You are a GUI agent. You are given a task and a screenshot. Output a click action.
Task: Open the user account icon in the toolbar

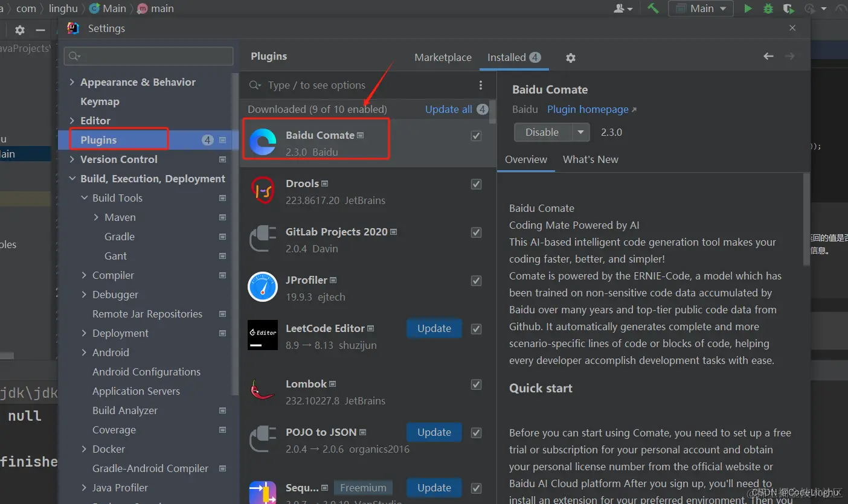coord(623,8)
